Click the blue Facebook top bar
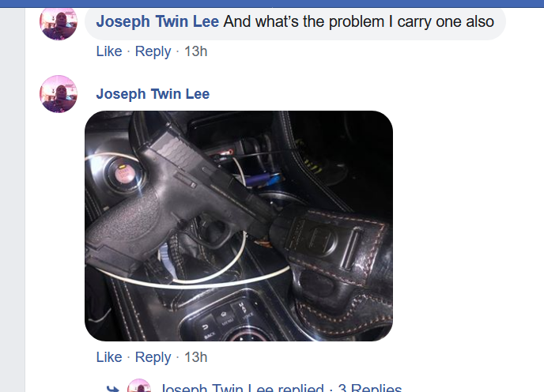The image size is (544, 392). pyautogui.click(x=272, y=3)
